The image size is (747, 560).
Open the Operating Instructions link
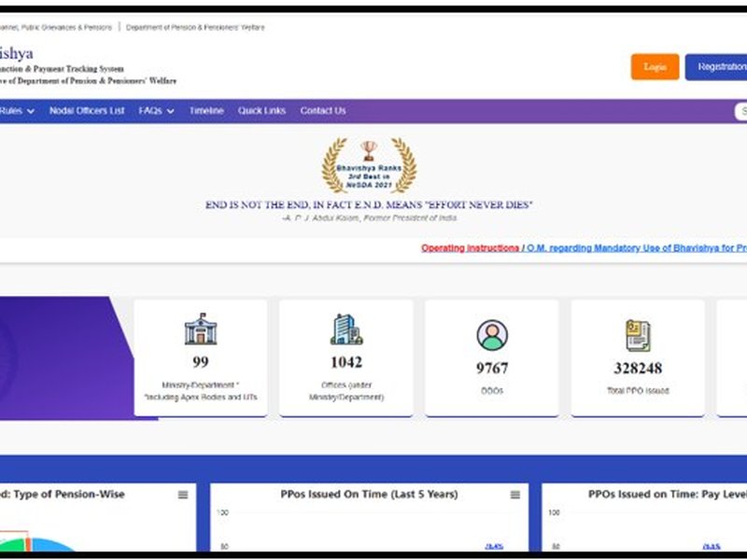(x=470, y=248)
